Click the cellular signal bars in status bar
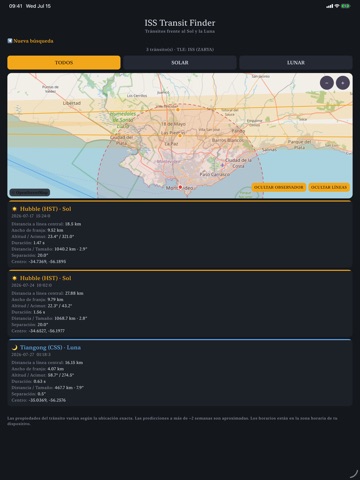This screenshot has height=480, width=360. tap(330, 6)
